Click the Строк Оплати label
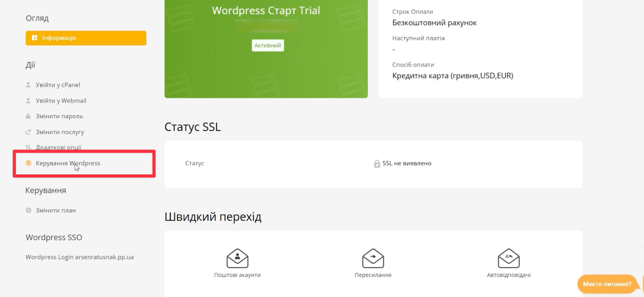This screenshot has height=297, width=644. pyautogui.click(x=413, y=12)
